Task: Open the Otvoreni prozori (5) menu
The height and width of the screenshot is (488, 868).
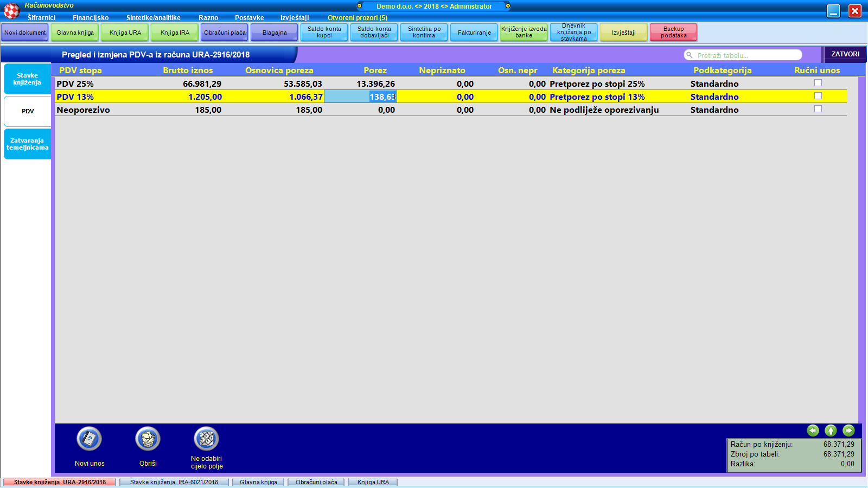Action: [x=357, y=18]
